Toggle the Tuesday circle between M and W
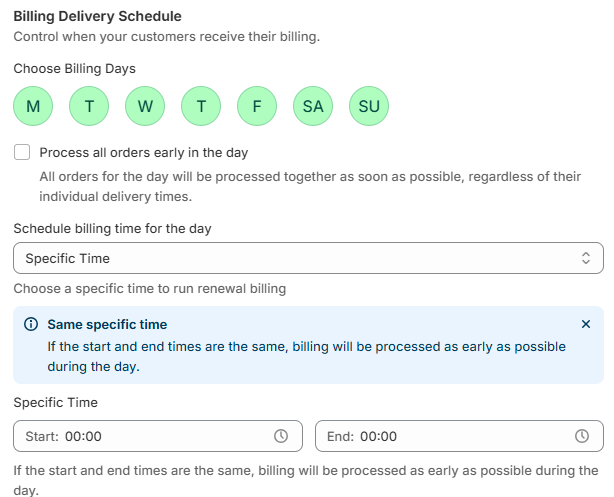The image size is (614, 497). 89,106
